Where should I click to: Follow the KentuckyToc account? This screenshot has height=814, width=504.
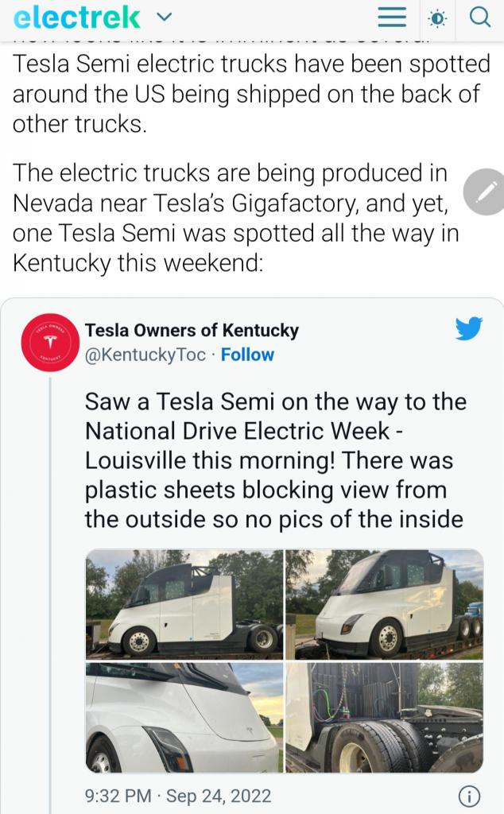click(247, 355)
